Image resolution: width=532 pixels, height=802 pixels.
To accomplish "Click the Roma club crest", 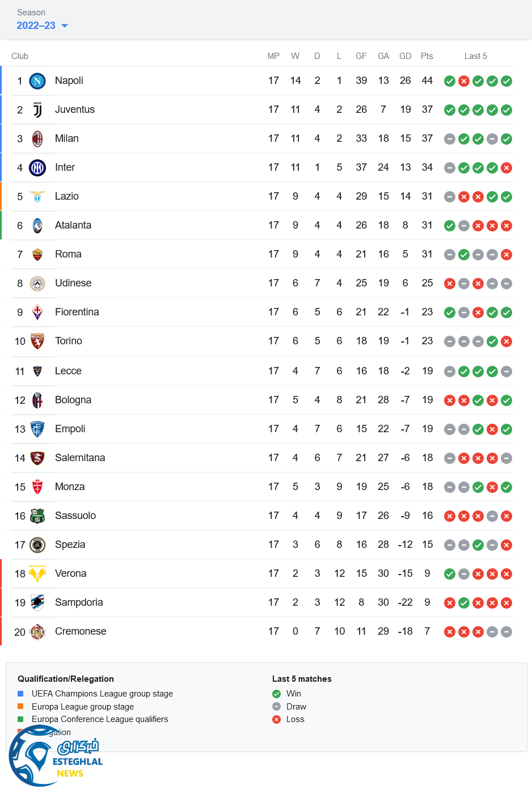I will [x=37, y=255].
